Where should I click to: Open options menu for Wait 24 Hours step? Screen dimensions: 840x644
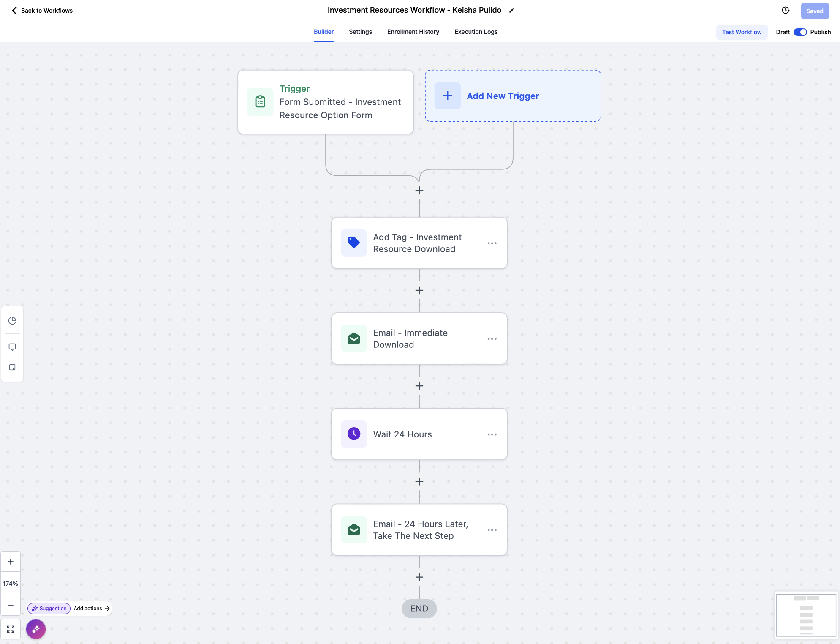pos(492,434)
